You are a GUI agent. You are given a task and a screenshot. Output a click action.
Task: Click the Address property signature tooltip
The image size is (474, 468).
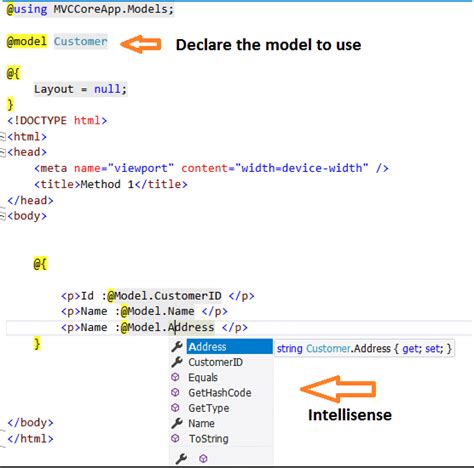(364, 349)
